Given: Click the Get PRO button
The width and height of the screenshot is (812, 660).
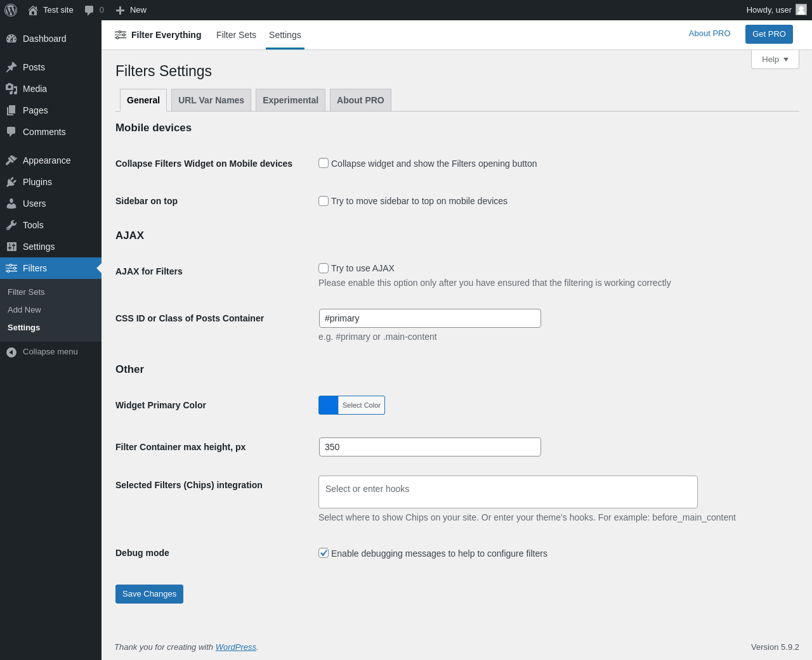Looking at the screenshot, I should 769,34.
